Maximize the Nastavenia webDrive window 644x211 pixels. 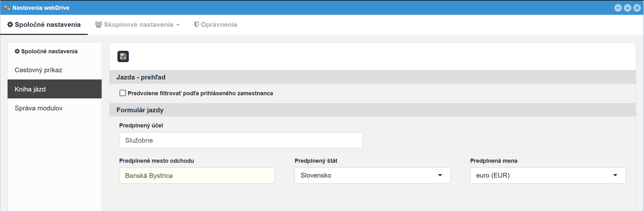pyautogui.click(x=628, y=8)
